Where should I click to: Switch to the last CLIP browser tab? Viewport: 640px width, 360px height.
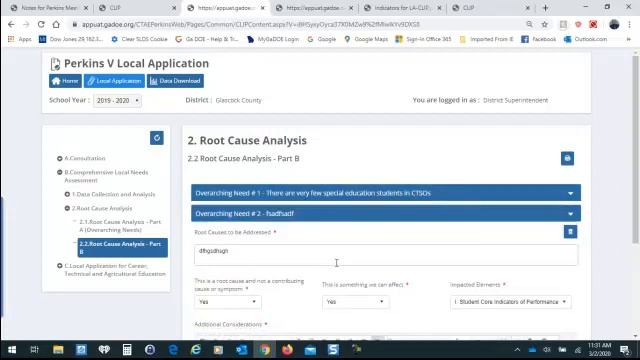[492, 8]
